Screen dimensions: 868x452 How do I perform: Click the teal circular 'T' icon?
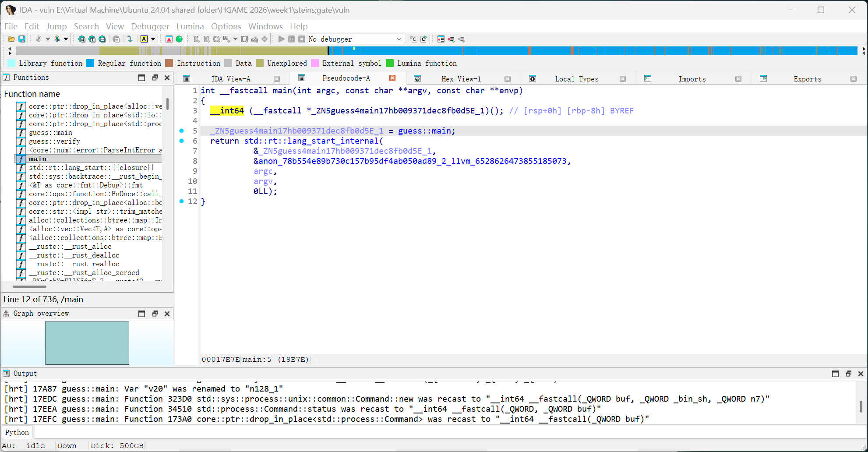(92, 39)
